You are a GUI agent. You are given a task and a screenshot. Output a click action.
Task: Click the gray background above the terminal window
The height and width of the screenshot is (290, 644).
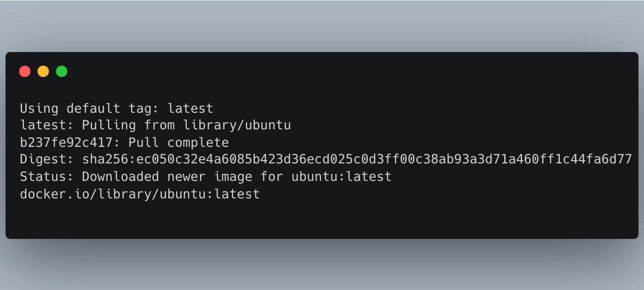[322, 25]
